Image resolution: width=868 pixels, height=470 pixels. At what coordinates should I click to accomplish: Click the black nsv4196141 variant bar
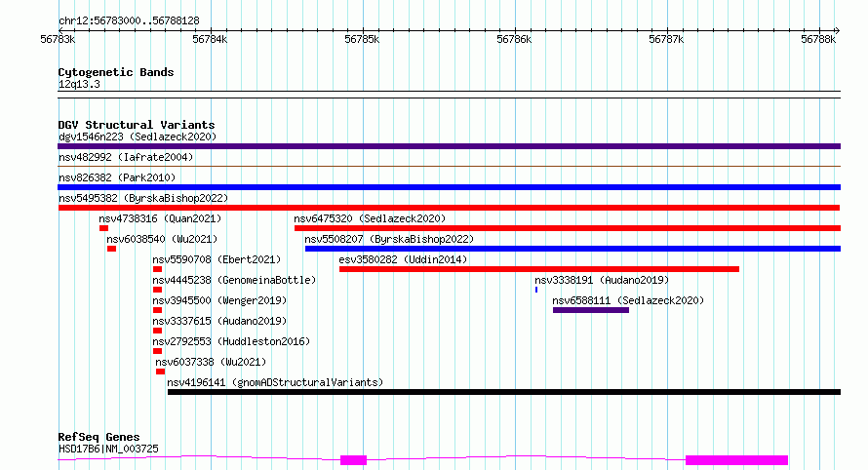pos(504,392)
